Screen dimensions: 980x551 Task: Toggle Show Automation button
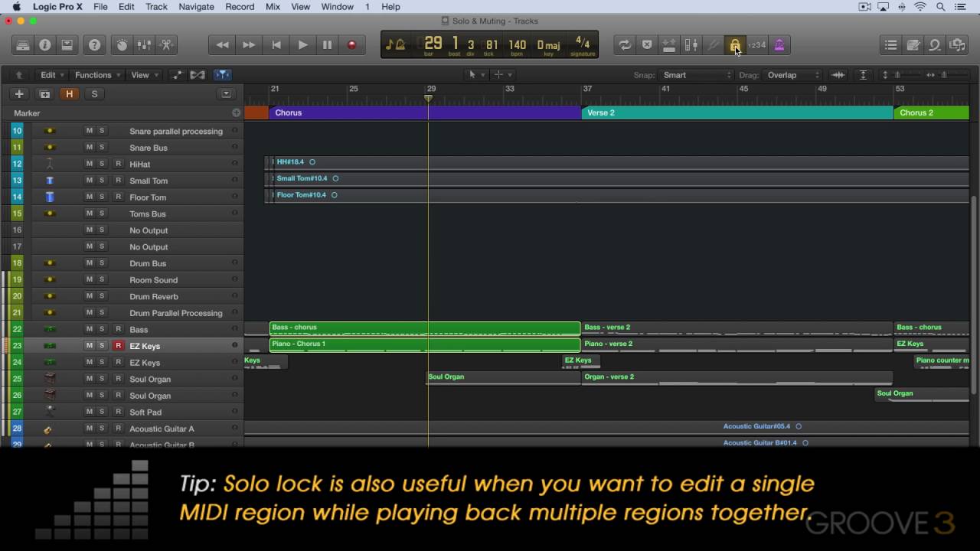(x=178, y=75)
